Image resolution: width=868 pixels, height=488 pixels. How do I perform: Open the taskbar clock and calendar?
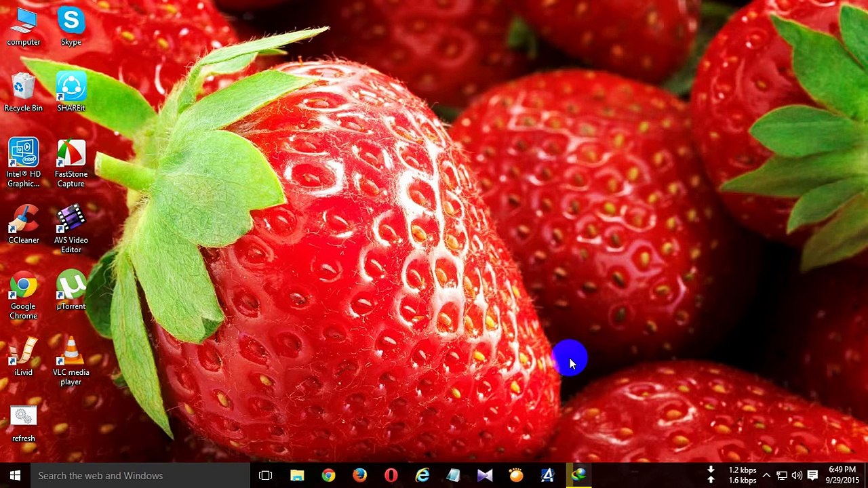[x=842, y=475]
